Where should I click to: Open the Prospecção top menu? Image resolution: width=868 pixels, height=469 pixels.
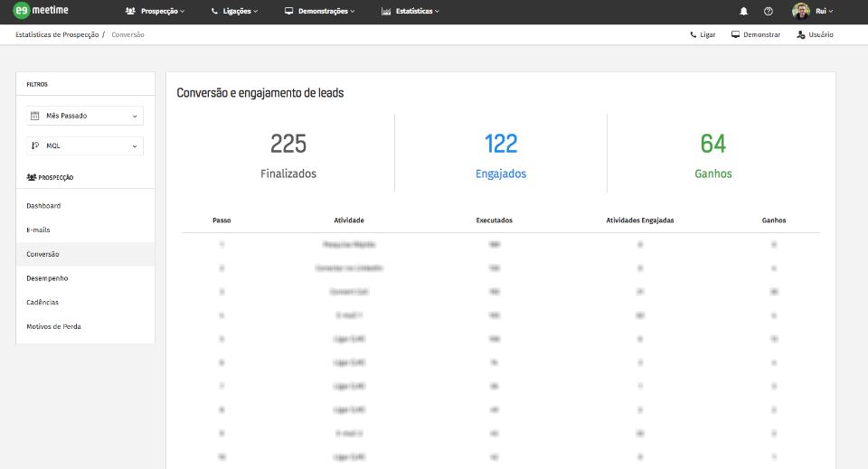pyautogui.click(x=155, y=12)
